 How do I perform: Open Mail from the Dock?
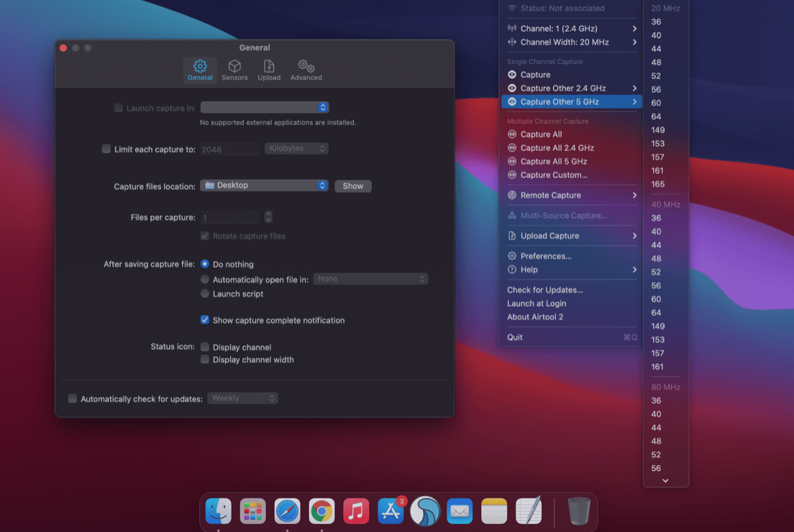click(x=460, y=511)
